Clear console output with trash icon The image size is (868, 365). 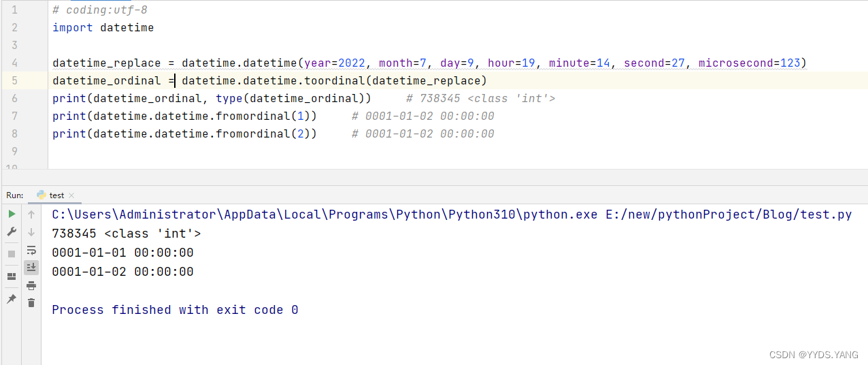[31, 302]
